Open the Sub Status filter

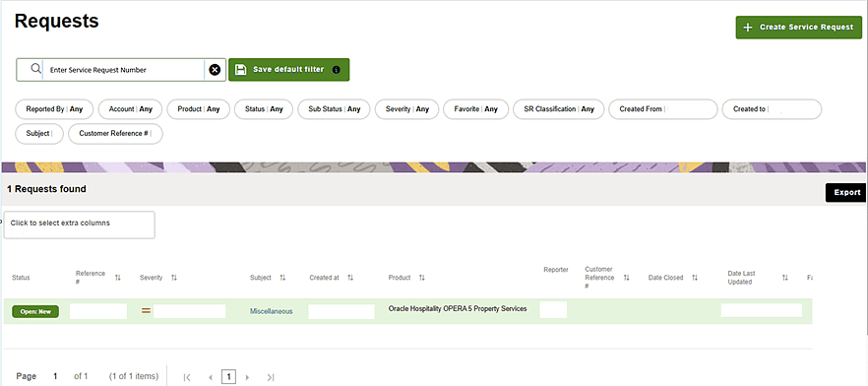pyautogui.click(x=334, y=109)
